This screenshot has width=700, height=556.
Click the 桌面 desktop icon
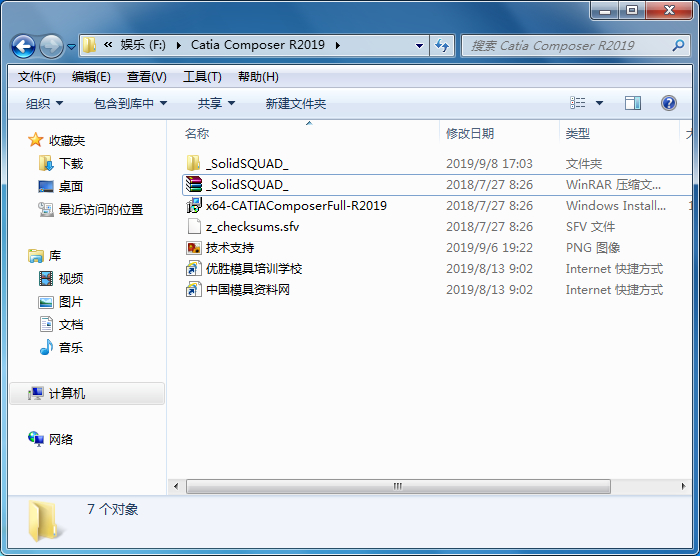point(46,186)
